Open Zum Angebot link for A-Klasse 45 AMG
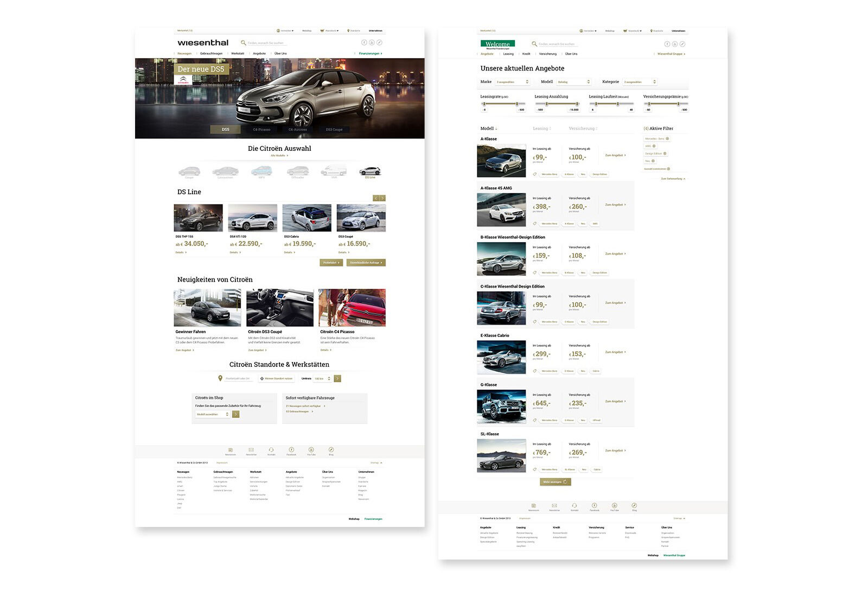The height and width of the screenshot is (597, 868). [x=615, y=205]
